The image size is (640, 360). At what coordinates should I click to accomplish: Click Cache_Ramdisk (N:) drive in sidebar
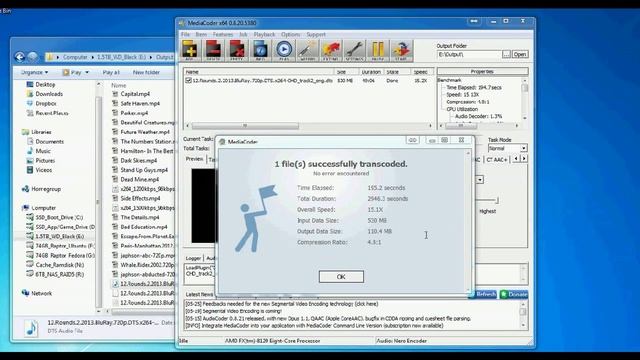coord(60,265)
